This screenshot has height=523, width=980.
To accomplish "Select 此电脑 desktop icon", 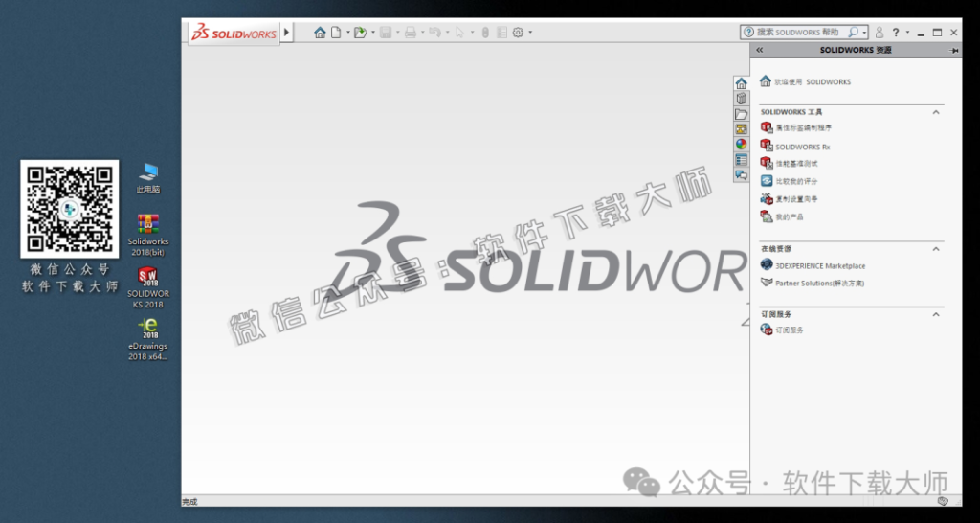I will tap(148, 177).
